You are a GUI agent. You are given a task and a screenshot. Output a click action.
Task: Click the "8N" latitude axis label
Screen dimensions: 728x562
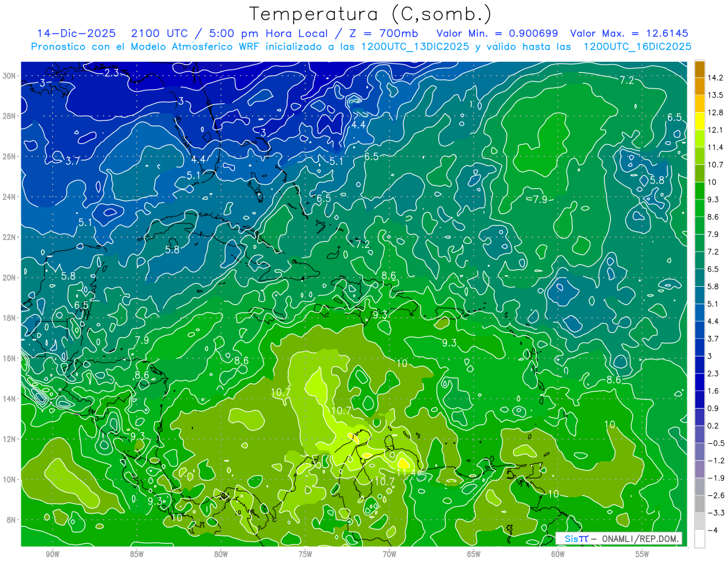[12, 520]
